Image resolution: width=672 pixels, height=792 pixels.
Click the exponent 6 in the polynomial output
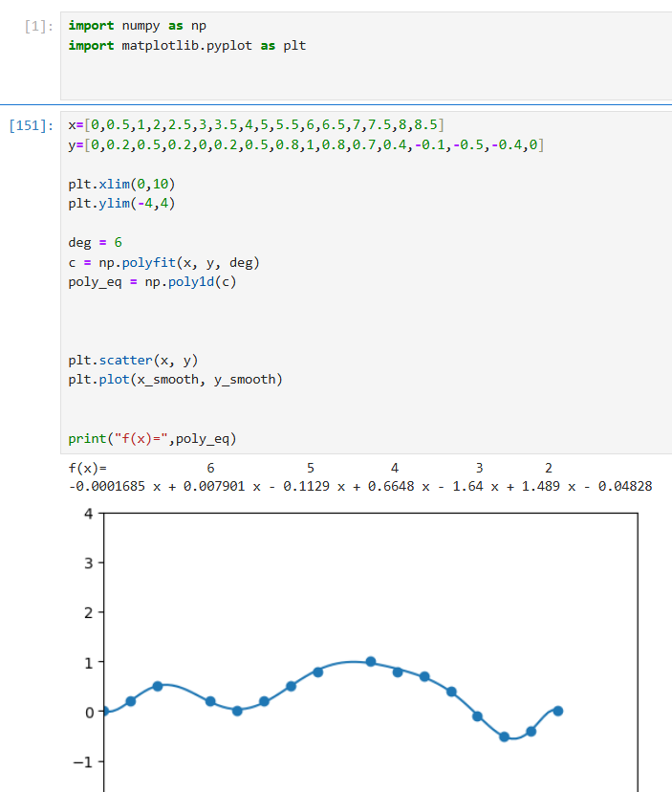[x=210, y=469]
